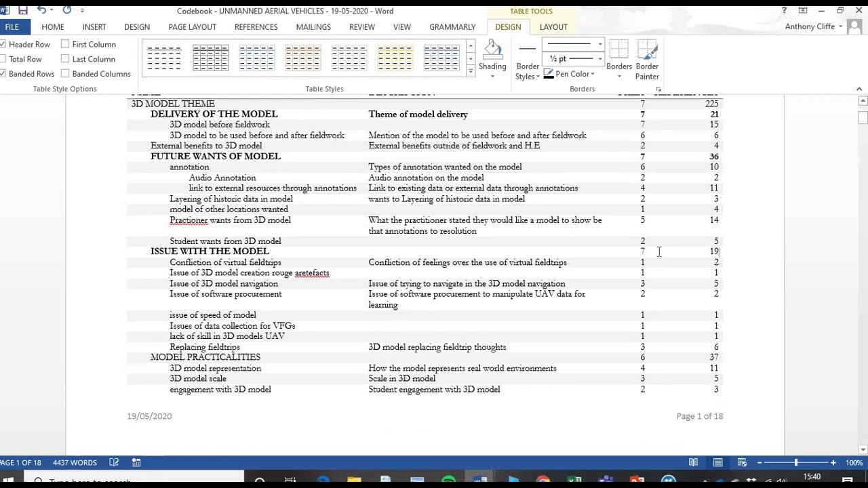Open the Borders dialog launcher
This screenshot has width=868, height=488.
658,89
